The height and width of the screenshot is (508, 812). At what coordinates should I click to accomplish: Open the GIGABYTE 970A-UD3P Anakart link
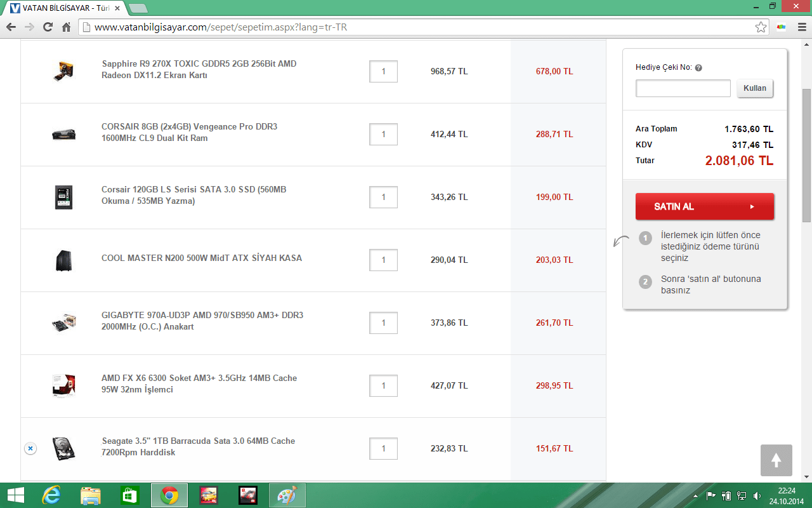tap(202, 321)
